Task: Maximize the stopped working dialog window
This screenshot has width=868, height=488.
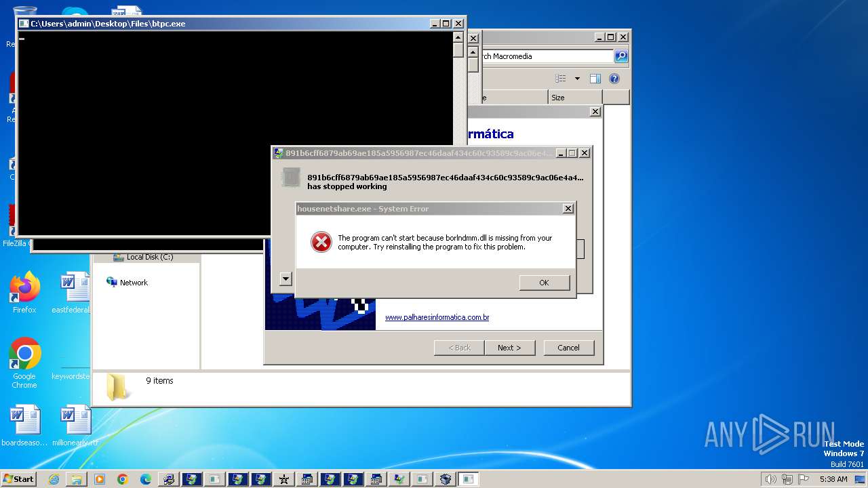Action: point(572,153)
